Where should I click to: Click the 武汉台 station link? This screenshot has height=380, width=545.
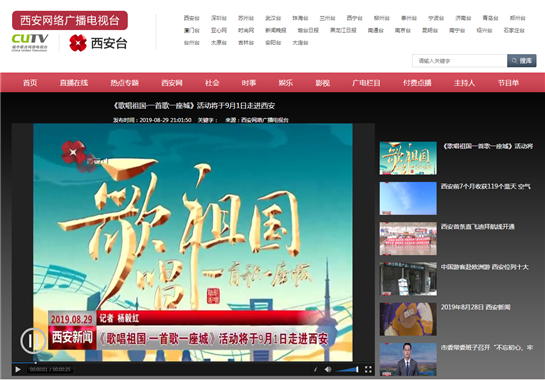[273, 18]
